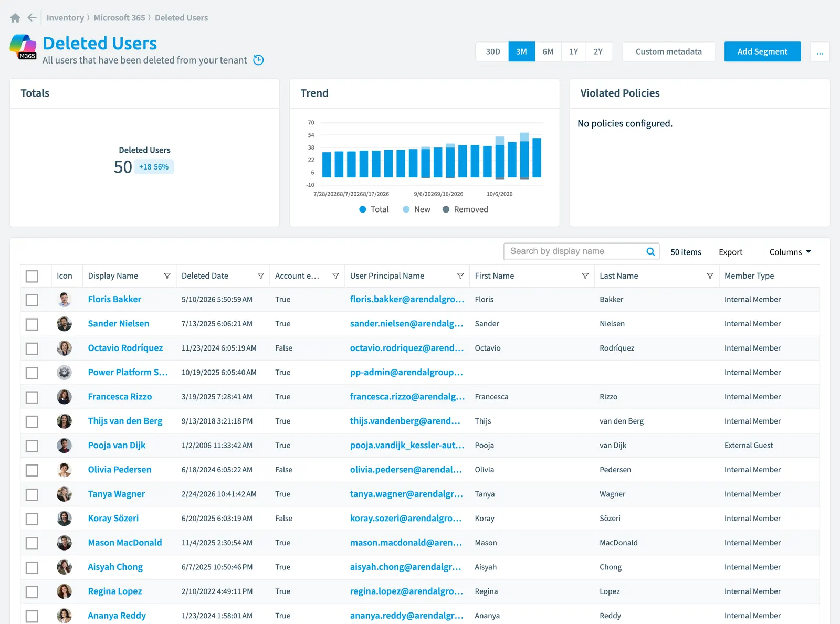Filter the First Name column

[585, 276]
